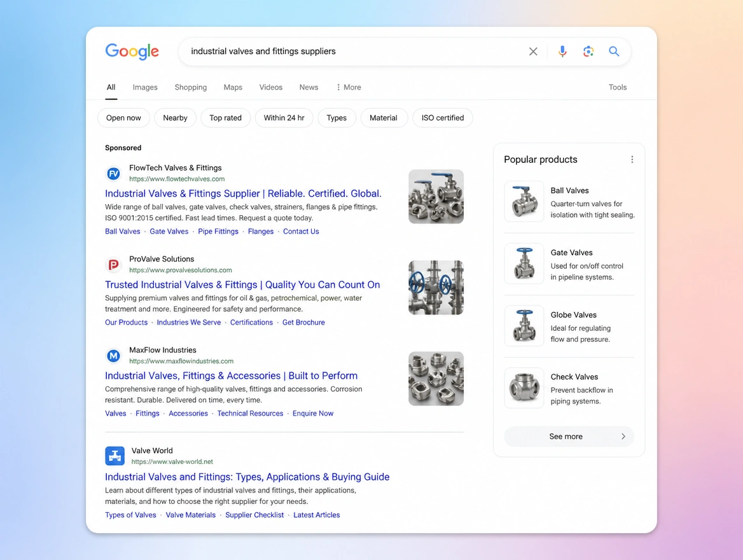This screenshot has width=743, height=560.
Task: Submit search with magnifying glass icon
Action: pos(614,51)
